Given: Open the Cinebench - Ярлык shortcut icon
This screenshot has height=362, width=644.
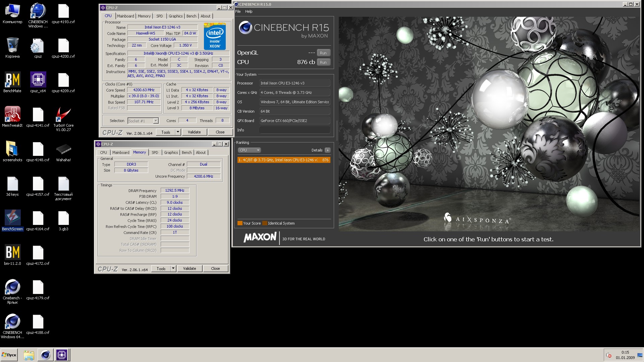Looking at the screenshot, I should 12,292.
